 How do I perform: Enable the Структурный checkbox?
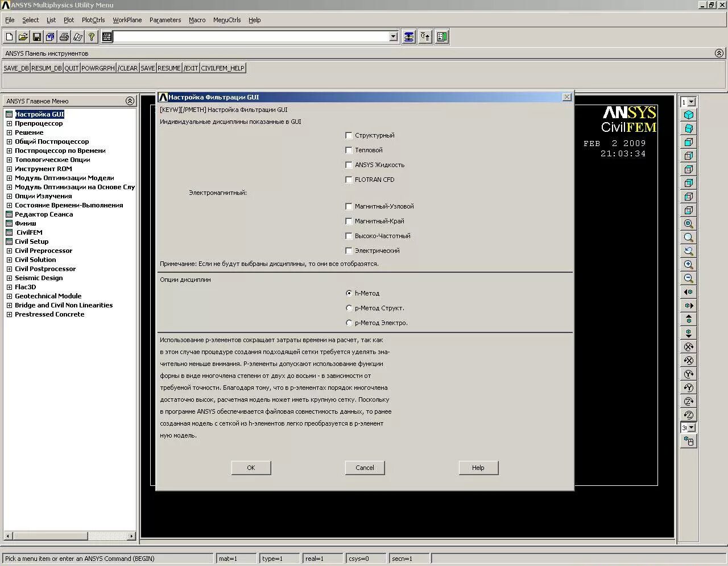(x=349, y=135)
